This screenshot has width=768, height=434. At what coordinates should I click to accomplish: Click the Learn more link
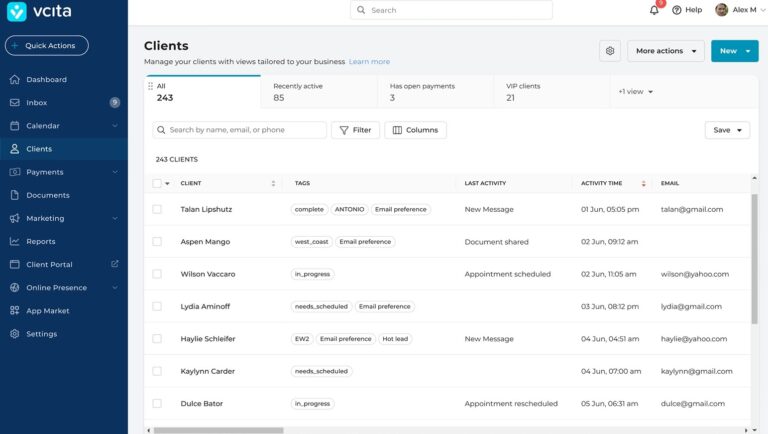pyautogui.click(x=369, y=62)
